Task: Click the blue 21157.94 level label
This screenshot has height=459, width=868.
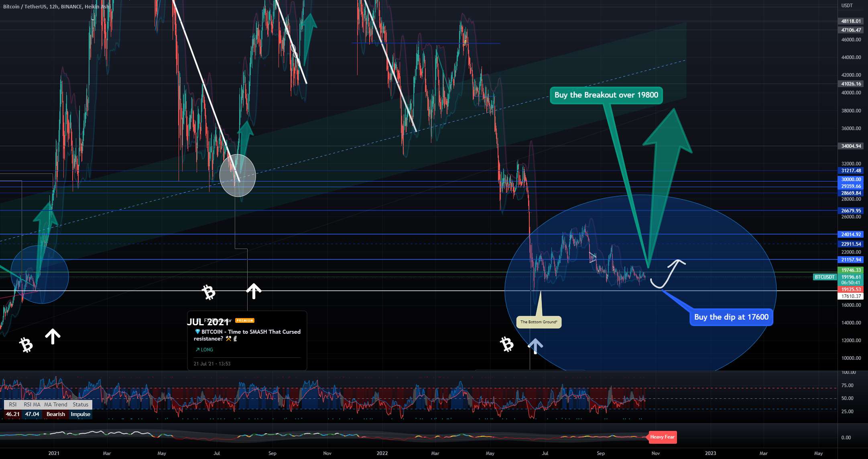Action: point(851,260)
